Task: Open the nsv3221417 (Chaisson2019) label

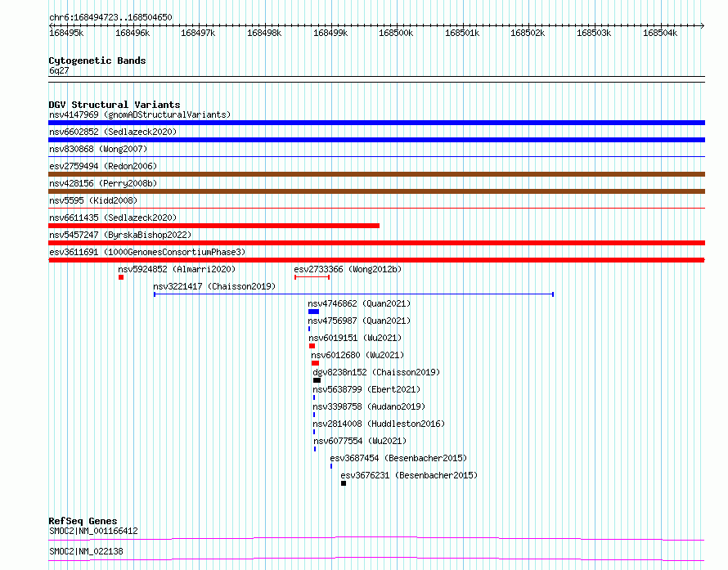Action: click(214, 286)
